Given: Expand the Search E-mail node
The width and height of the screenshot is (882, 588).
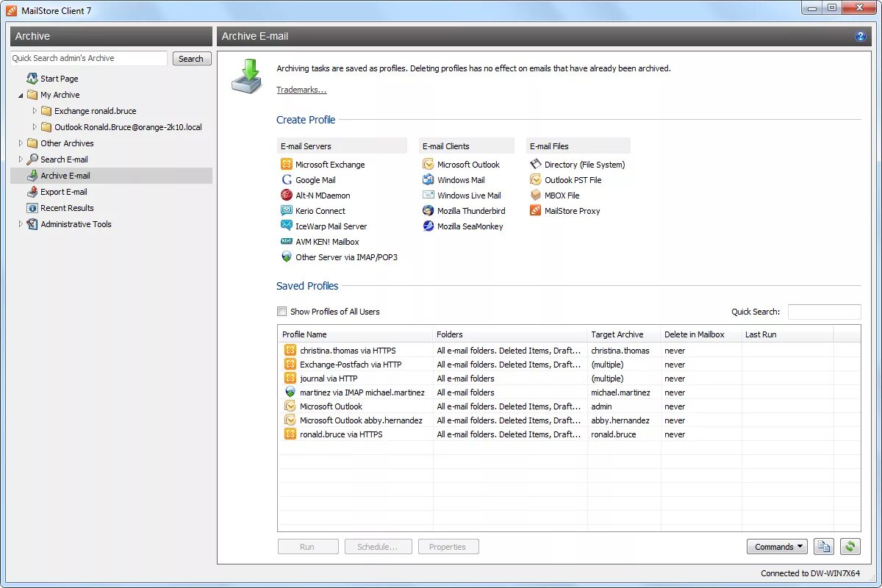Looking at the screenshot, I should 21,159.
